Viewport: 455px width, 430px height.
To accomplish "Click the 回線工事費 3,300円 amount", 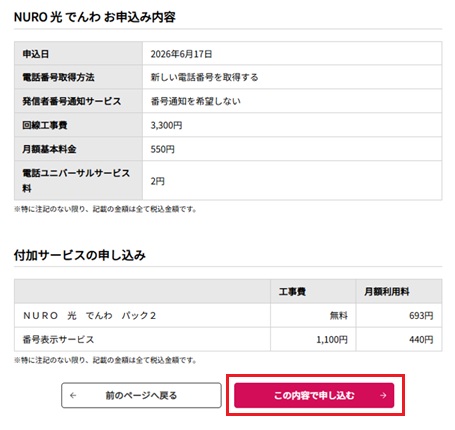I will click(x=166, y=125).
